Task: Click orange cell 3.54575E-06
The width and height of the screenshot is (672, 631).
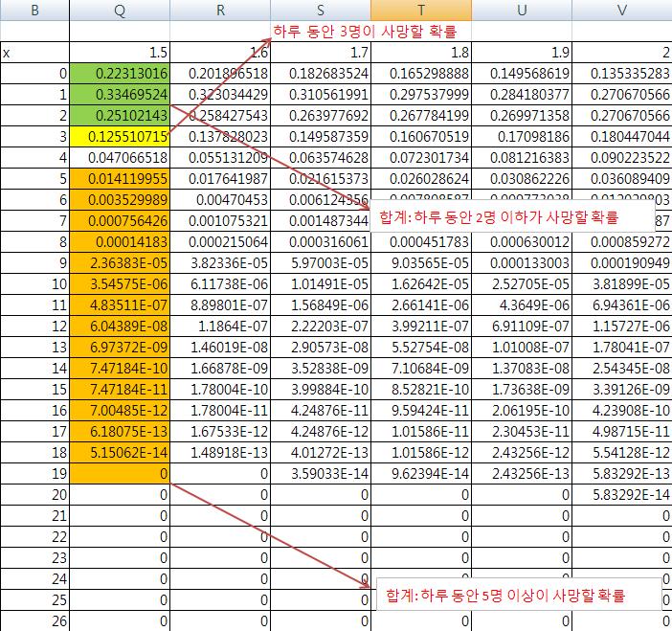Action: [x=120, y=284]
